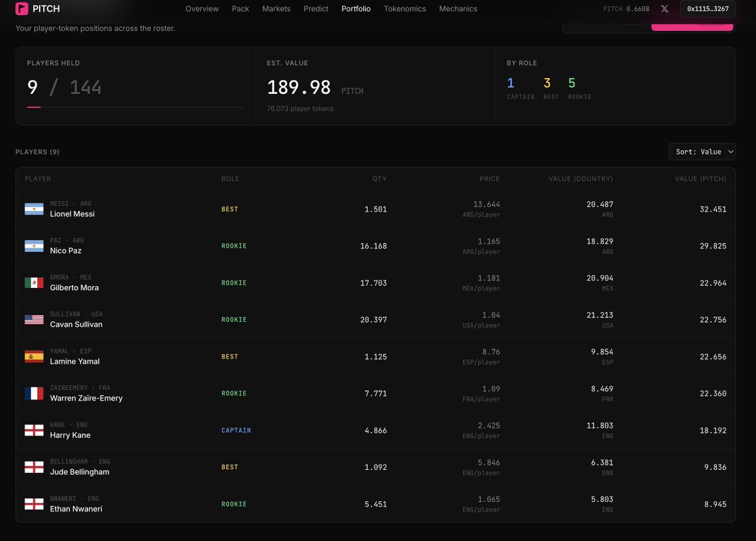The image size is (756, 541).
Task: Click the CAPTAIN role tag for Harry Kane
Action: [236, 431]
